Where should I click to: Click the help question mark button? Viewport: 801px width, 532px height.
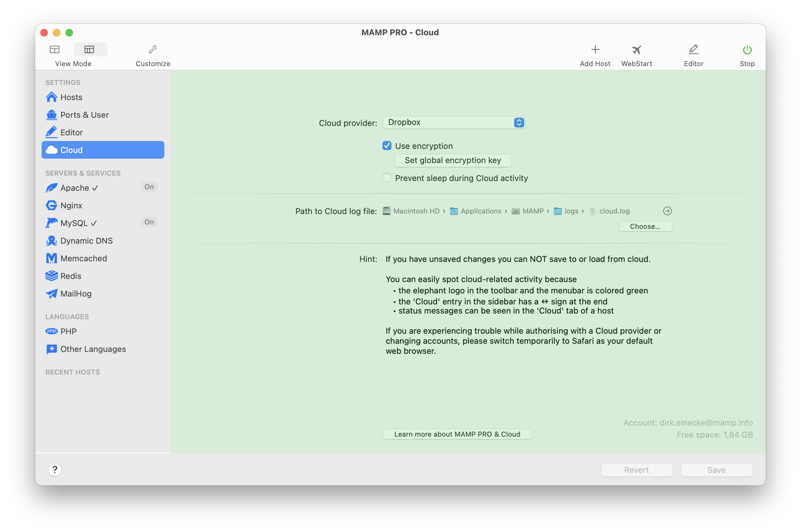[54, 470]
